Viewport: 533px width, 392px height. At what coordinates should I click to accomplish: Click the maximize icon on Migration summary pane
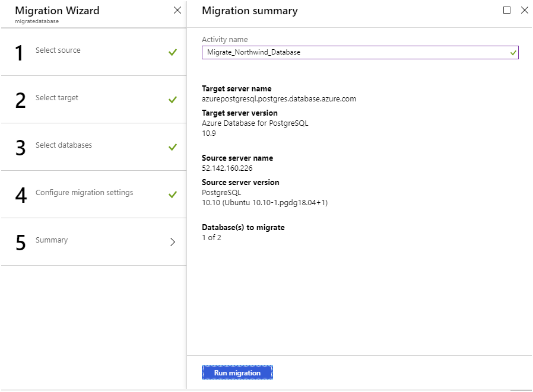coord(507,10)
